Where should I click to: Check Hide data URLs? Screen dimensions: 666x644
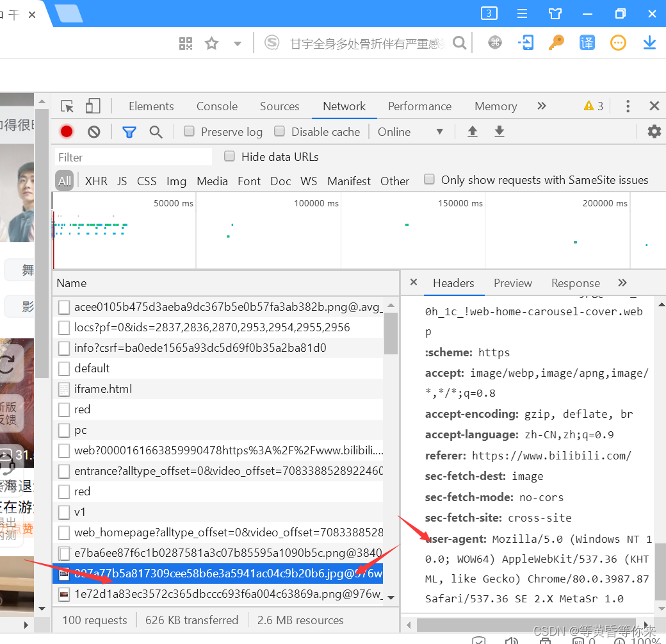pos(229,156)
